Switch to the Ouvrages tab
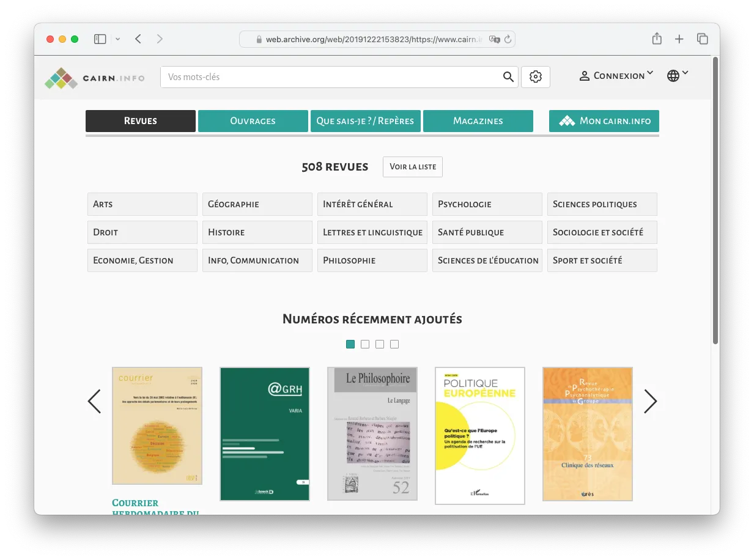754x560 pixels. coord(253,121)
